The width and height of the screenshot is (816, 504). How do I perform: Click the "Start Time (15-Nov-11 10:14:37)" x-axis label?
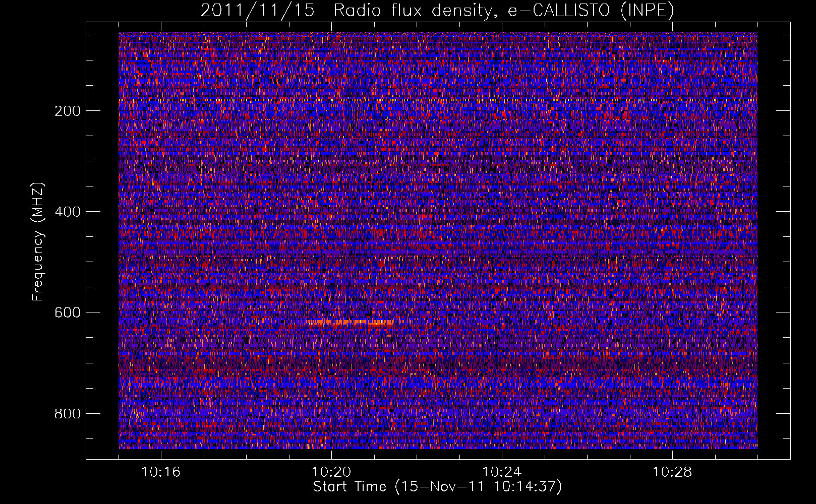437,487
